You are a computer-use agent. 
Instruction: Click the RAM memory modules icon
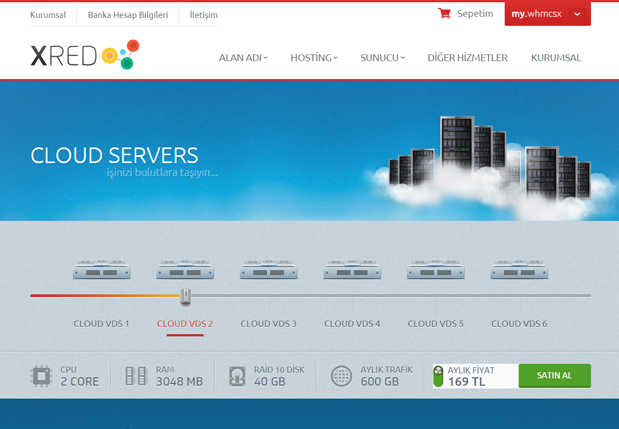click(136, 376)
